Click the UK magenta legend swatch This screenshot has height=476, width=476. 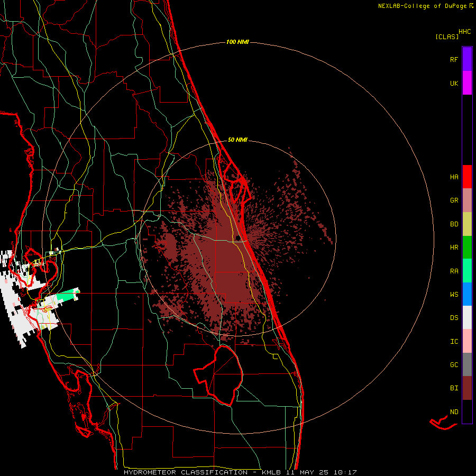pos(467,83)
